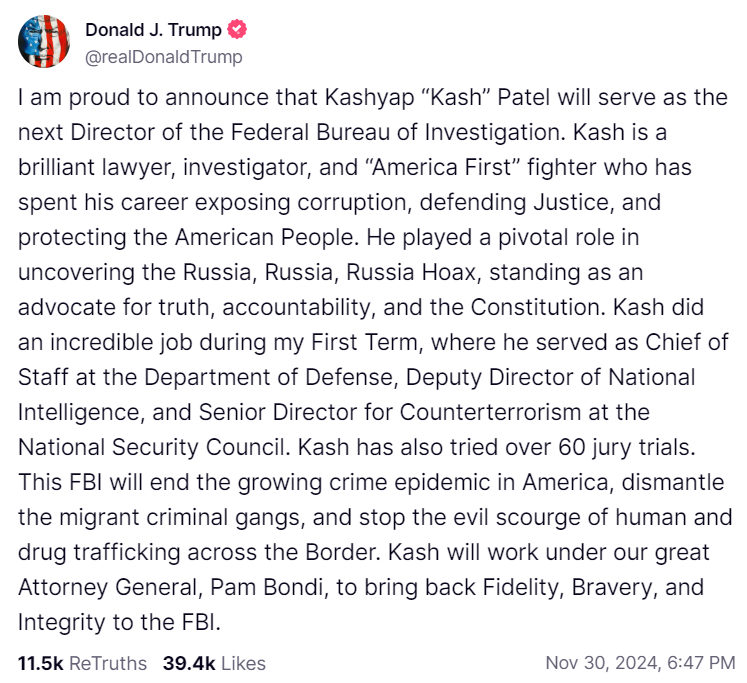Open Donald J. Trump's profile avatar
Viewport: 747px width, 683px height.
[x=44, y=42]
